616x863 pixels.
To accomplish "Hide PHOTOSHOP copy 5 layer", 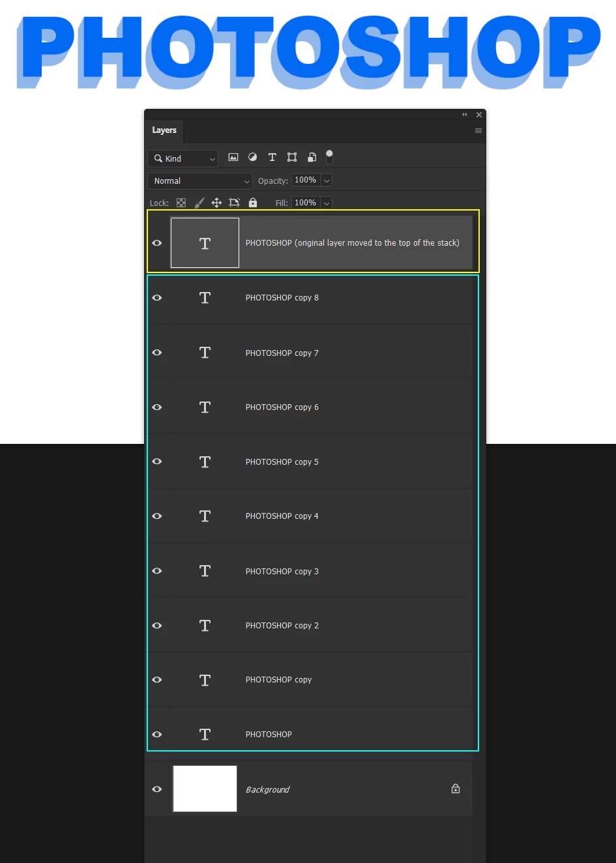I will coord(157,461).
